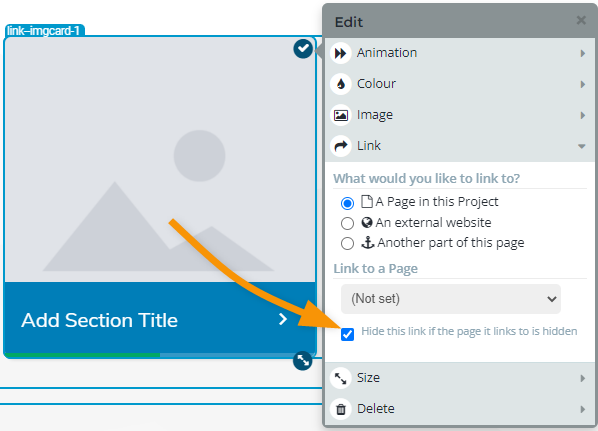Click the green progress bar under the card
The image size is (598, 431).
coord(82,355)
